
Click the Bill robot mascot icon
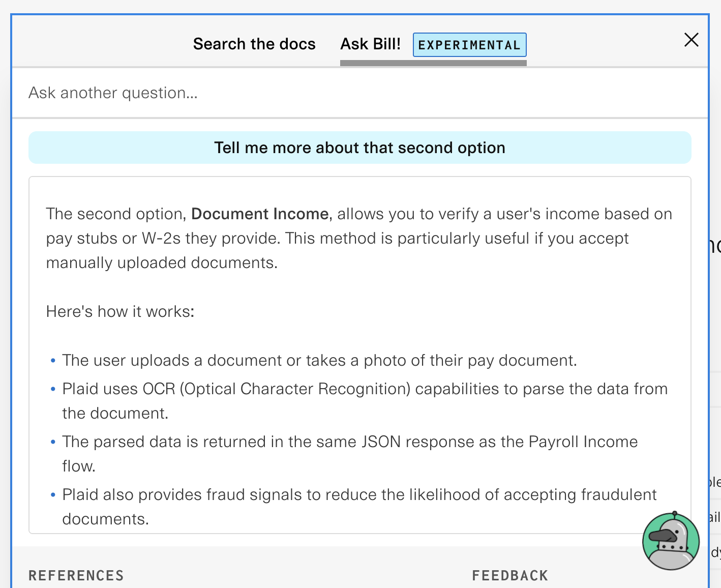click(x=671, y=541)
